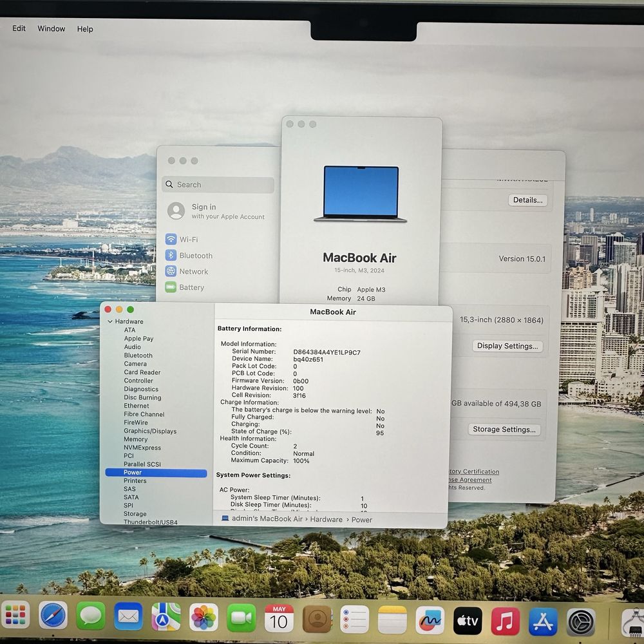Select Controller in the Hardware list
Image resolution: width=644 pixels, height=644 pixels.
click(x=138, y=381)
